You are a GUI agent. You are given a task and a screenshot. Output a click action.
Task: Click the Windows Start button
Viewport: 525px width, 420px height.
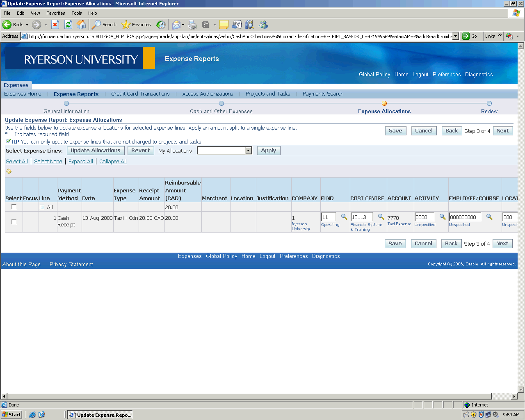[11, 415]
